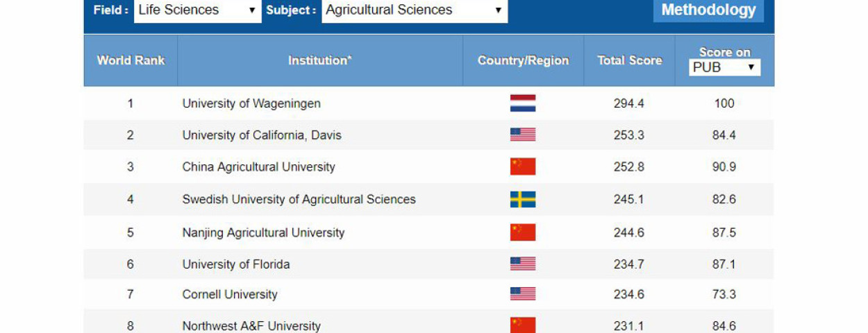This screenshot has width=868, height=333.
Task: Click the US flag for University of Florida
Action: (522, 264)
